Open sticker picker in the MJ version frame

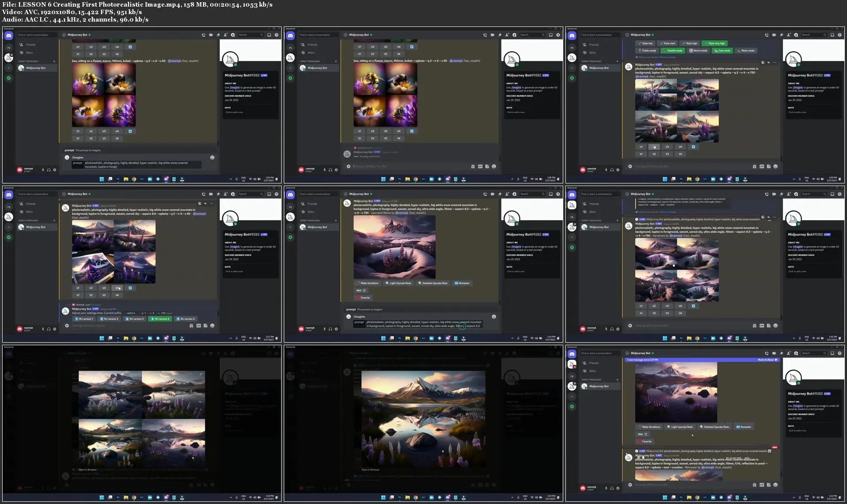[205, 325]
